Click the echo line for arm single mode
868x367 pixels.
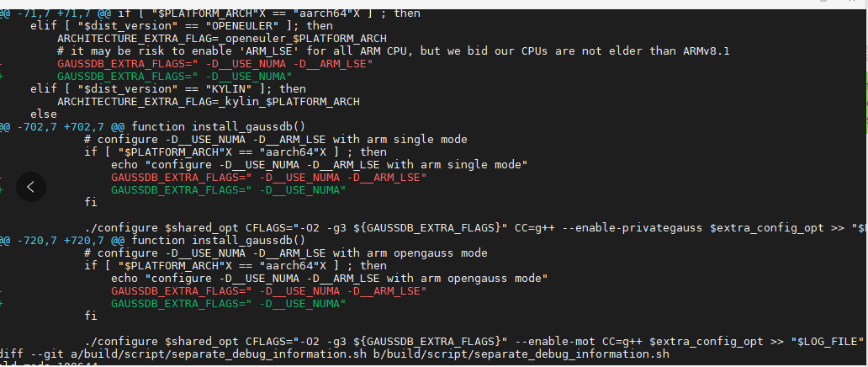point(319,165)
